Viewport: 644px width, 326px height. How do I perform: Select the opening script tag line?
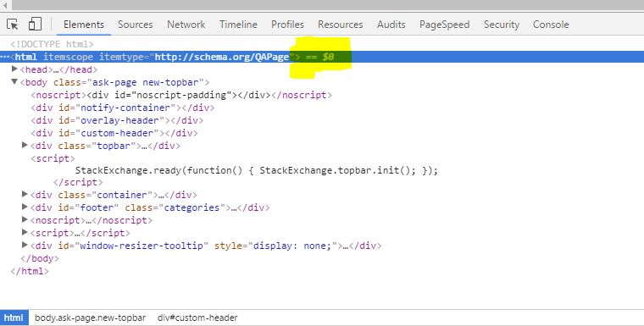point(53,158)
